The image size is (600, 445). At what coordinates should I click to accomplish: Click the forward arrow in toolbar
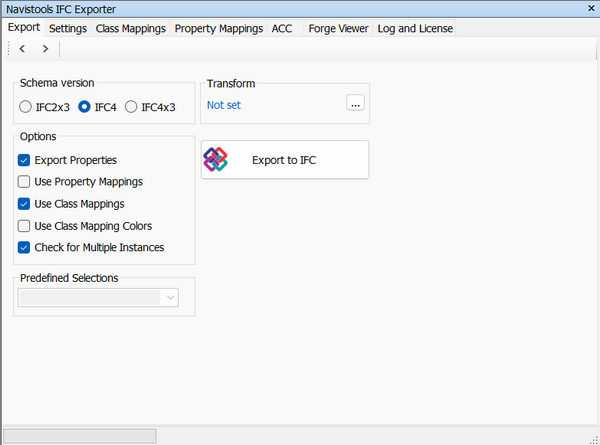(x=46, y=49)
